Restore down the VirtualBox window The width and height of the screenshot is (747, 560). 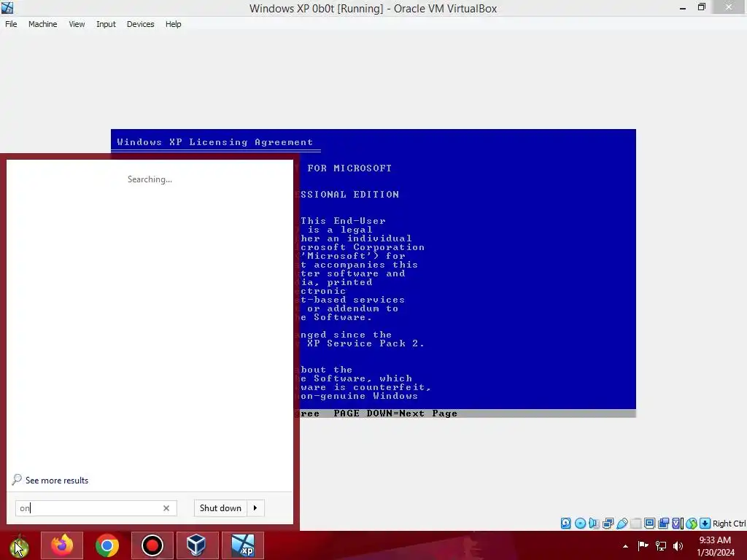coord(701,7)
